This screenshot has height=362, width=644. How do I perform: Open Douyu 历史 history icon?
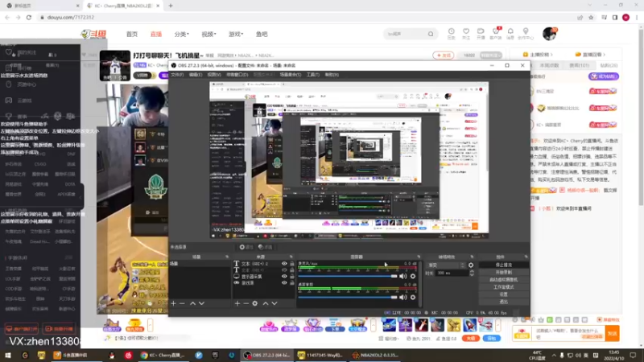[451, 33]
